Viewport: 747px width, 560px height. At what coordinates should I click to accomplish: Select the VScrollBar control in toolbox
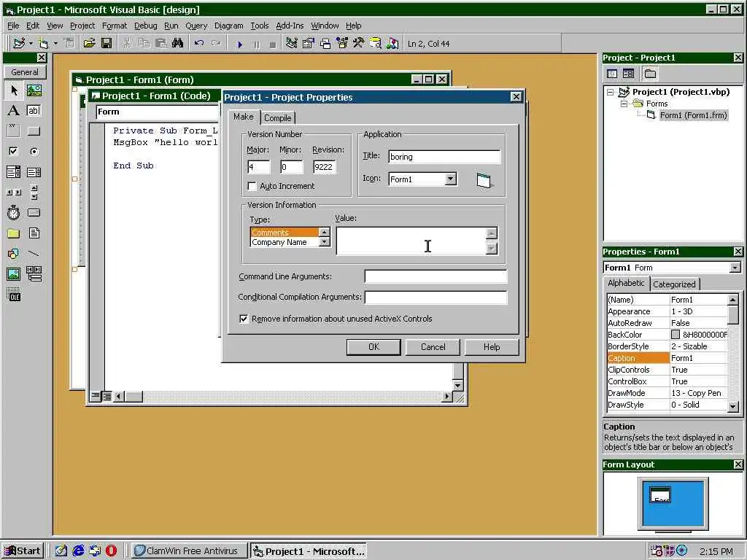click(x=34, y=192)
